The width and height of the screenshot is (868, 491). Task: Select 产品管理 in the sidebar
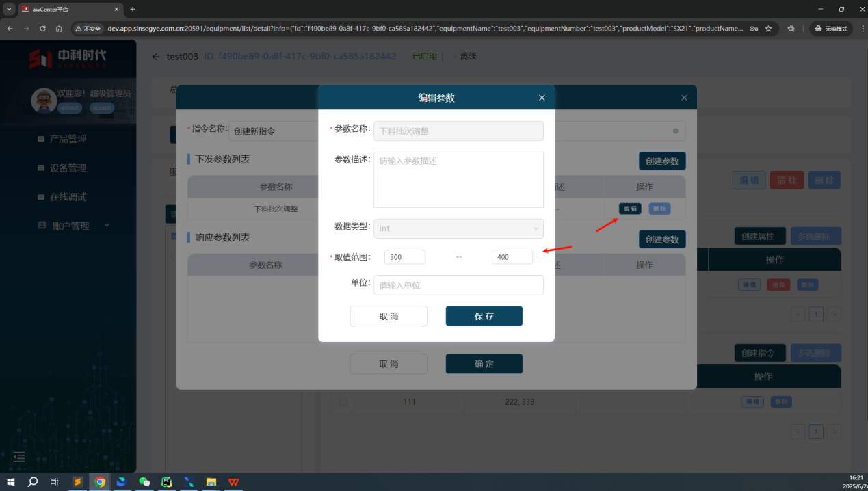tap(68, 139)
